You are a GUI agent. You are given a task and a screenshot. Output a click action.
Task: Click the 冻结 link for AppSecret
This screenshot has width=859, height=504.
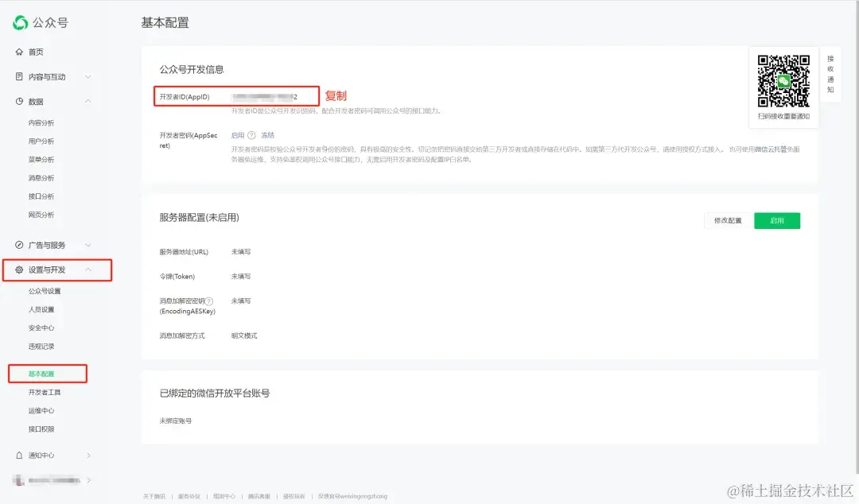268,135
